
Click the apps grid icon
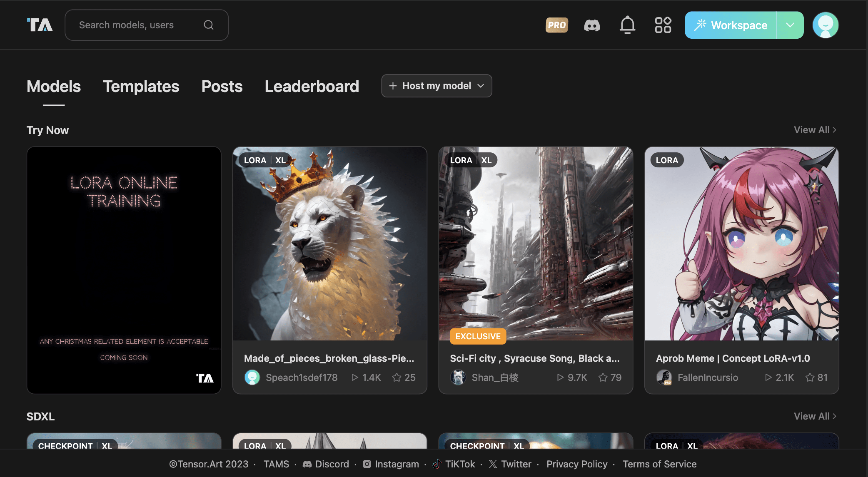[663, 25]
